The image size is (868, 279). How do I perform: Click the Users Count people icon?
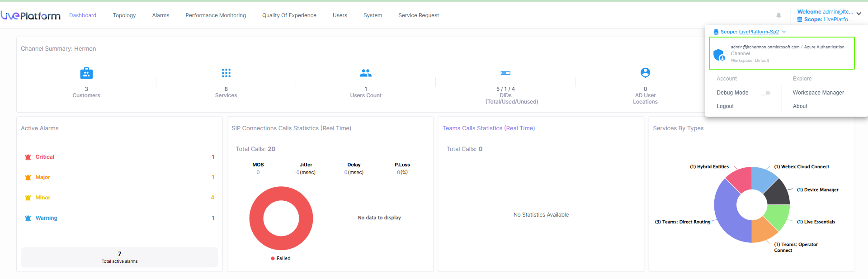(366, 73)
